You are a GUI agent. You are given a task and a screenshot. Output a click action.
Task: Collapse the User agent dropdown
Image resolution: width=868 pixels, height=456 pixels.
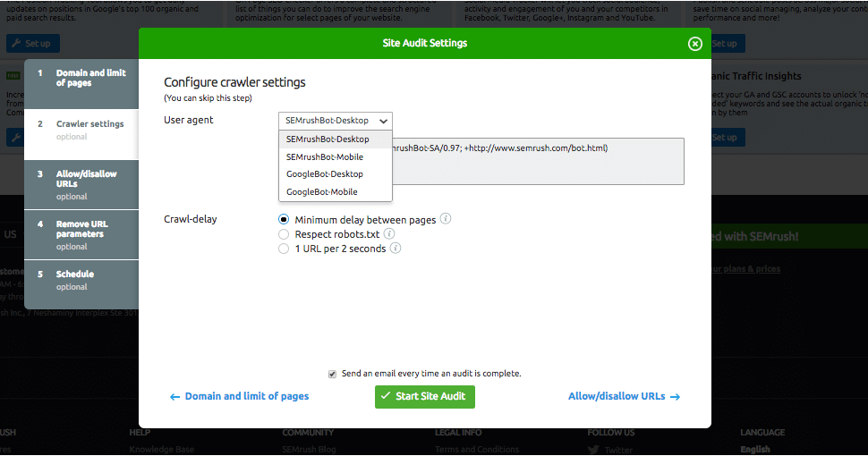point(336,121)
